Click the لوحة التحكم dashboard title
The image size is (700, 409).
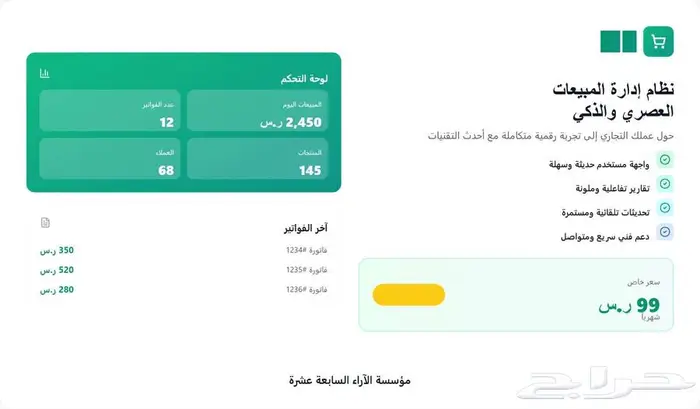click(306, 76)
